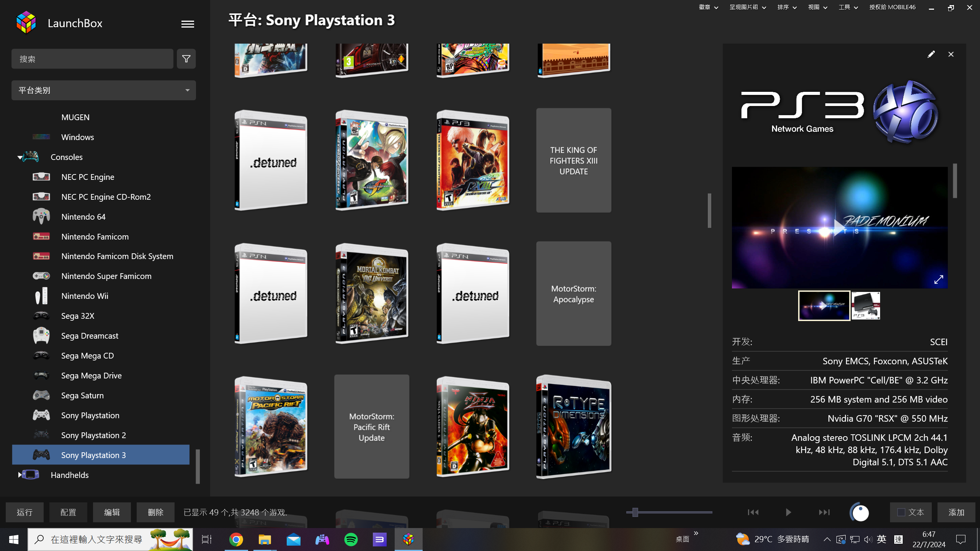This screenshot has height=551, width=980.
Task: Adjust the box size zoom slider
Action: coord(635,512)
